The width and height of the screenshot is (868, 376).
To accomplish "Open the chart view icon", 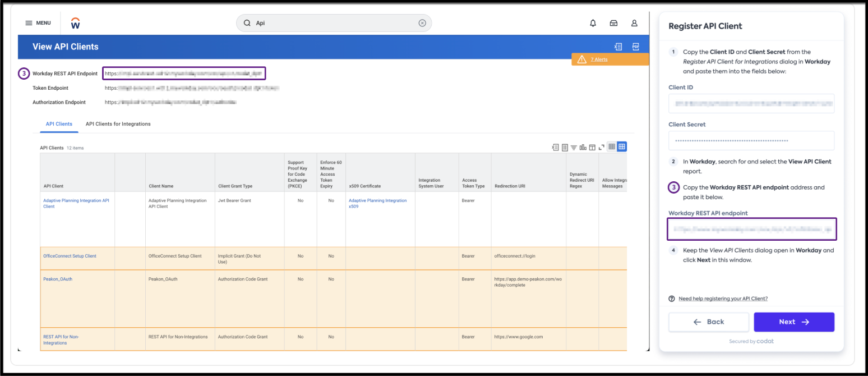I will click(583, 147).
